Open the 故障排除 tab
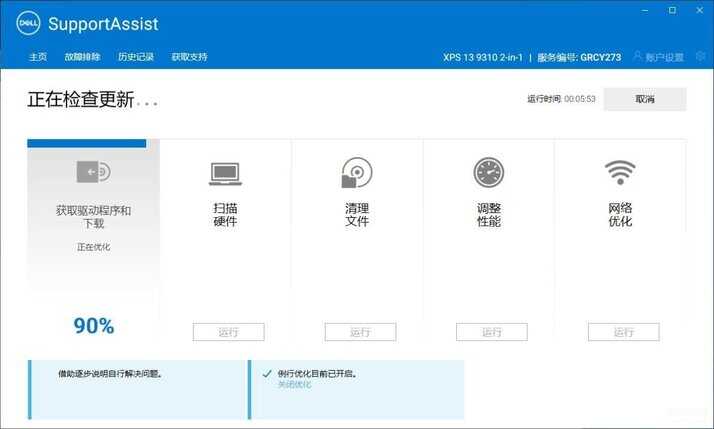 pos(82,57)
